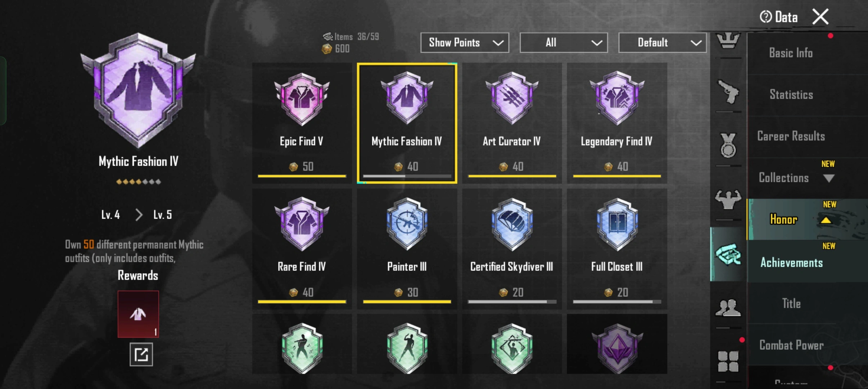Open the Default sort dropdown

662,43
